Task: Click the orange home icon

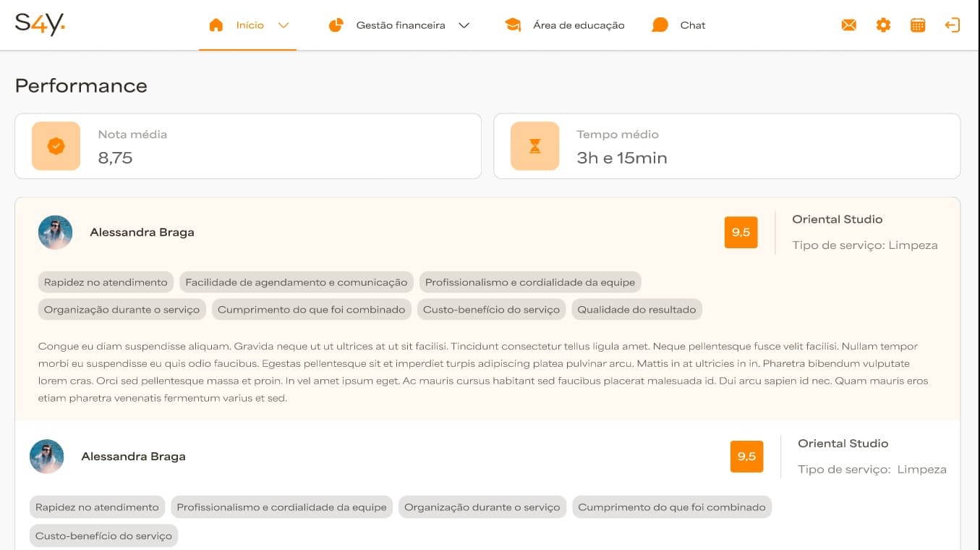Action: point(216,25)
